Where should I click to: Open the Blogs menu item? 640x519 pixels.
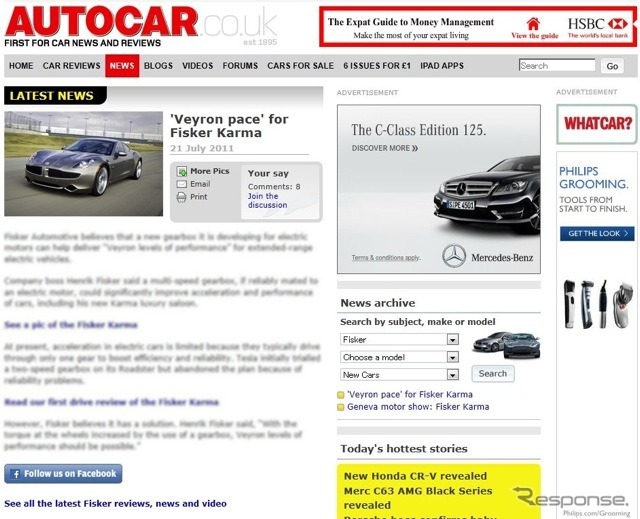coord(158,66)
